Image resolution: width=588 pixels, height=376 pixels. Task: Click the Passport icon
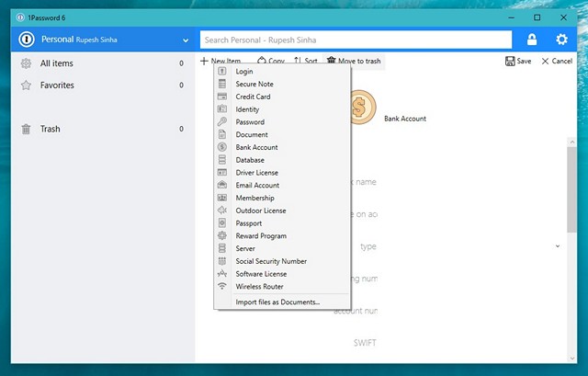point(222,222)
